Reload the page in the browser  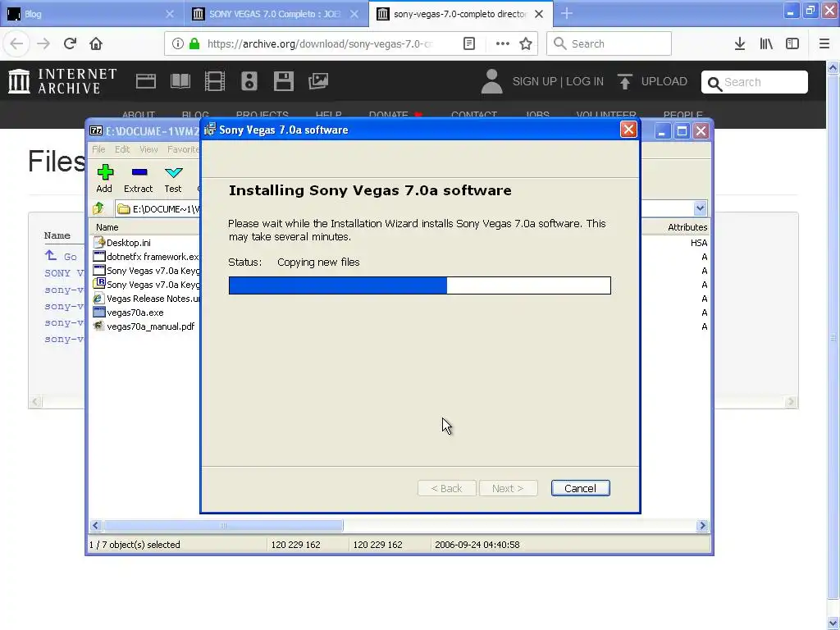[70, 43]
